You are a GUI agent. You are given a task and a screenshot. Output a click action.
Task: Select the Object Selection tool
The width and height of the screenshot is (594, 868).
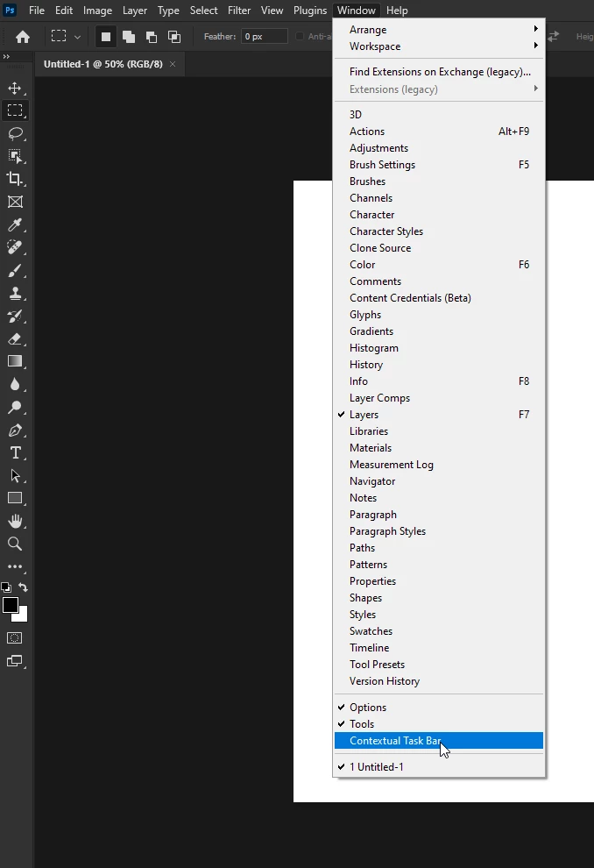15,156
